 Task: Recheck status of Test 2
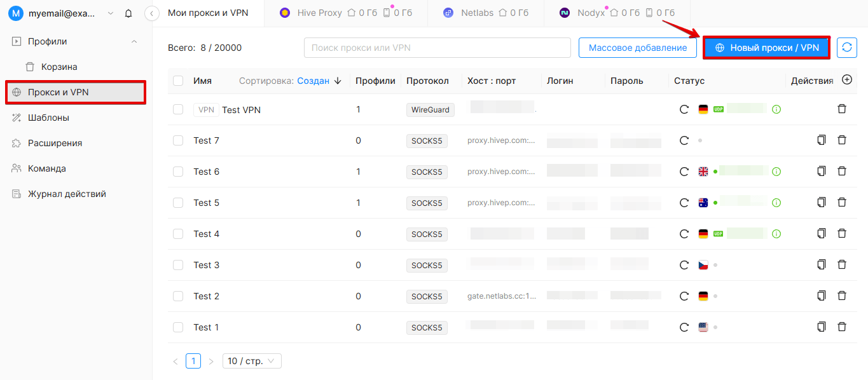(x=684, y=296)
